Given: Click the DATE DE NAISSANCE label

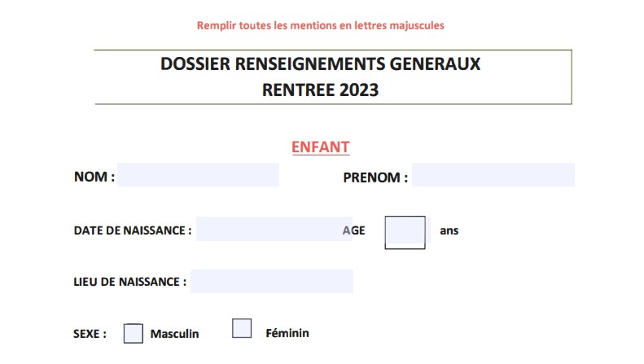Looking at the screenshot, I should (133, 230).
